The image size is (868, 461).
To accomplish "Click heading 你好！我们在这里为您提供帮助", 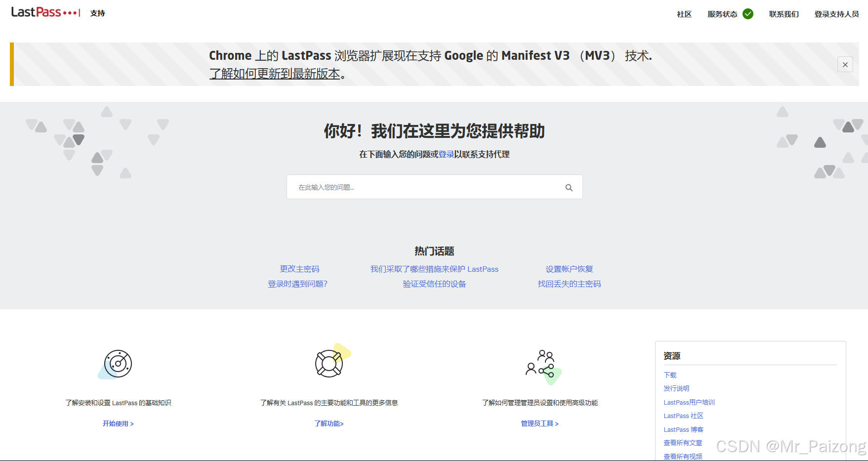I will 434,131.
